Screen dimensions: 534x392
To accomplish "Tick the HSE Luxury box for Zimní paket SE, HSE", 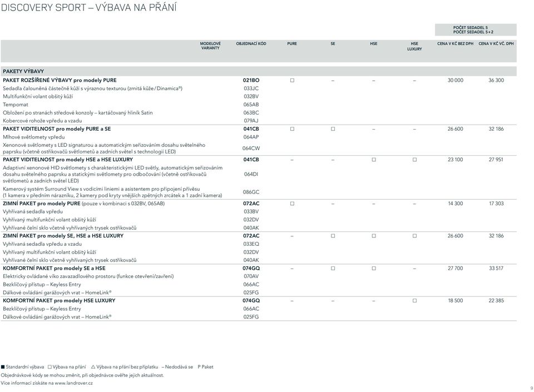I will (x=414, y=236).
